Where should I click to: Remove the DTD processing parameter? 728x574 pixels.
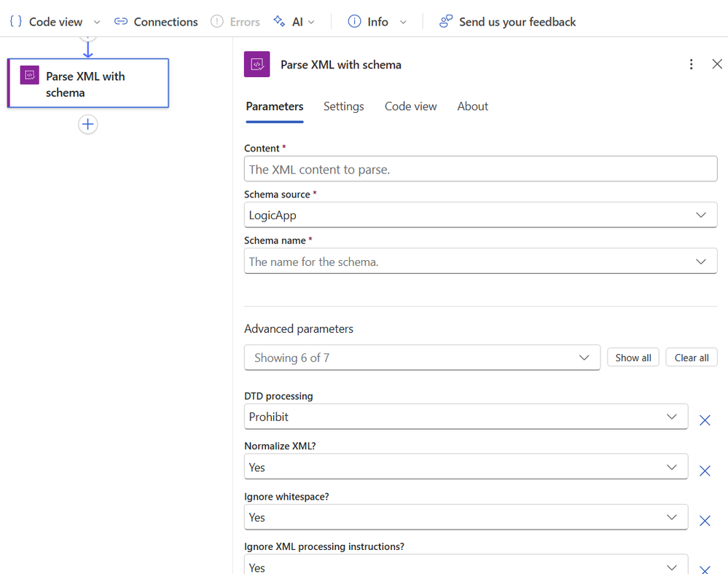705,420
